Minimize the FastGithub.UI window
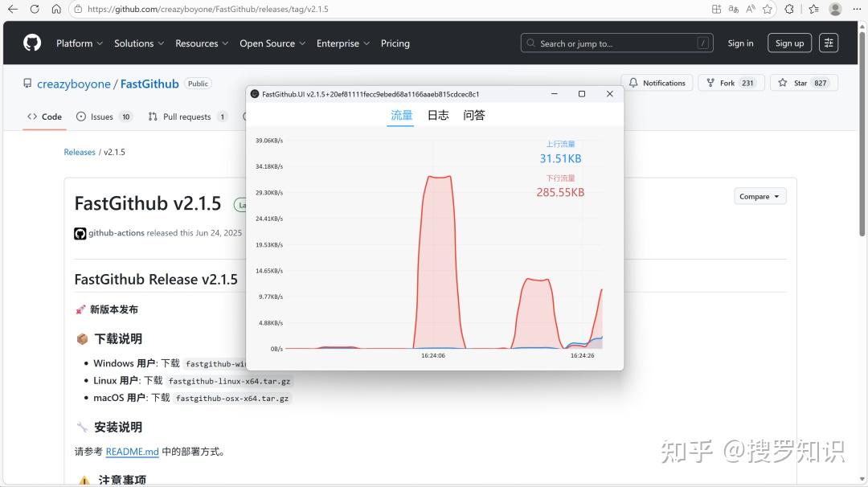Viewport: 868px width, 487px height. [554, 94]
